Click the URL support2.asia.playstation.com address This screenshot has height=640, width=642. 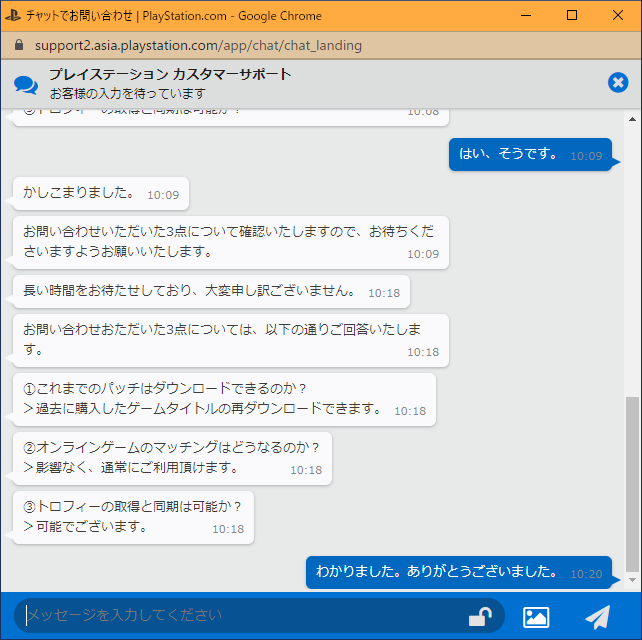pos(198,45)
